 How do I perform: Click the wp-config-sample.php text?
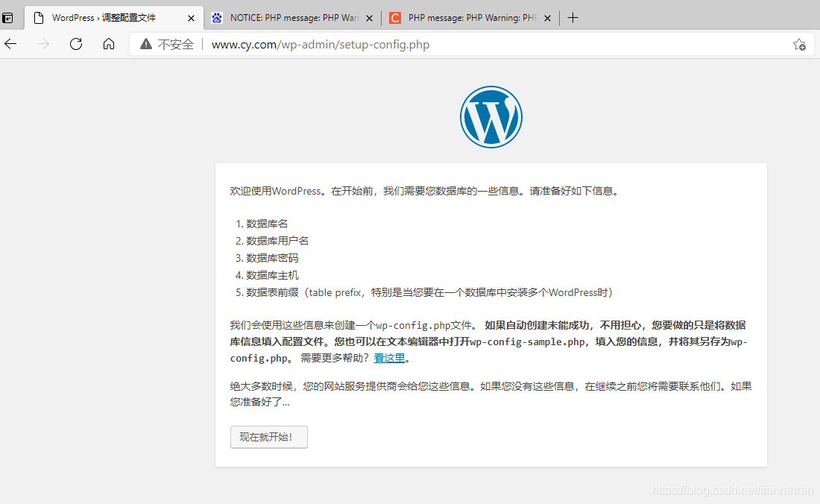pos(527,342)
